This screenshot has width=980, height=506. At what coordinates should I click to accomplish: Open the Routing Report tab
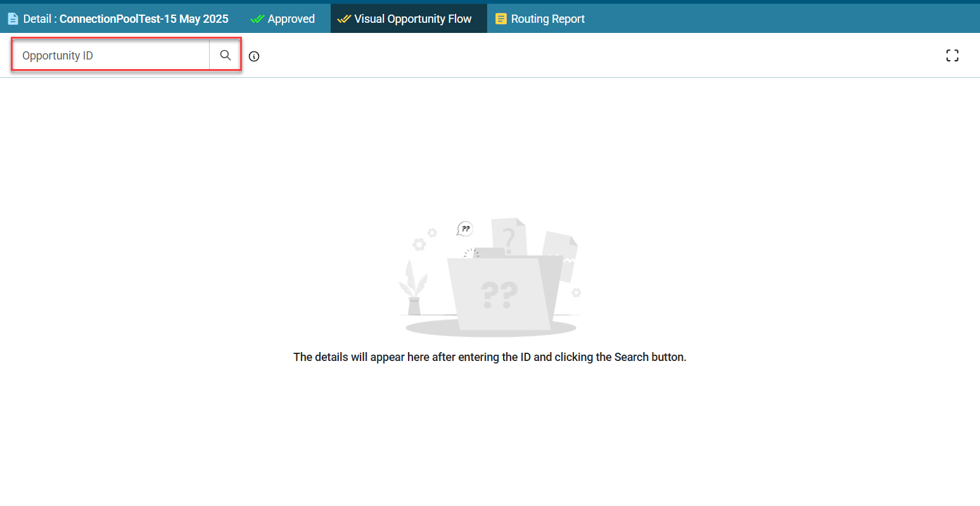(x=547, y=19)
